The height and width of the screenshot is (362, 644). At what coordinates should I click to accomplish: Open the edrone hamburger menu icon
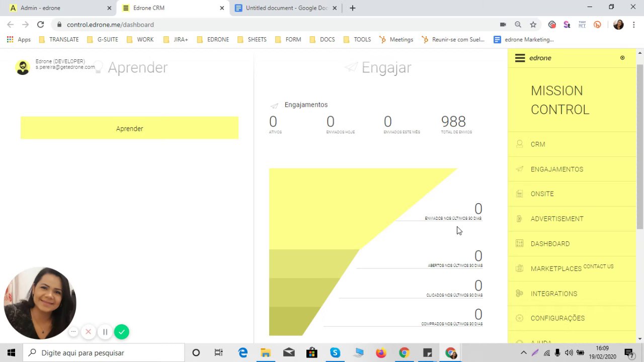click(x=520, y=58)
